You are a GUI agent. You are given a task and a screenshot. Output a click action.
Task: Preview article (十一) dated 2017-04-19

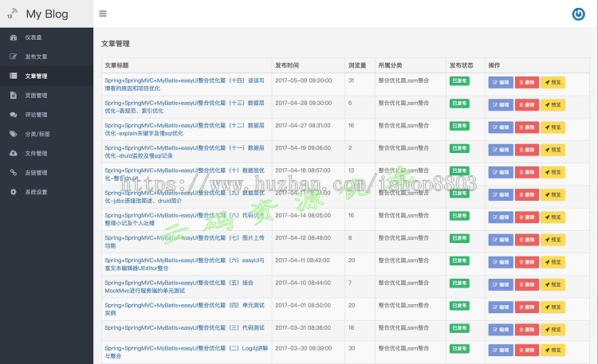[553, 150]
